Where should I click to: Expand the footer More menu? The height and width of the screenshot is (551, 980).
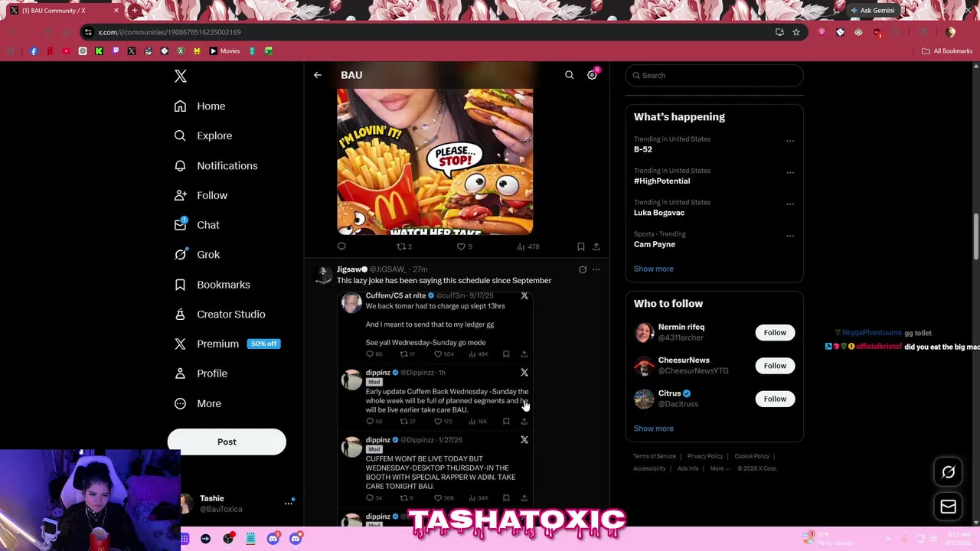pyautogui.click(x=720, y=468)
